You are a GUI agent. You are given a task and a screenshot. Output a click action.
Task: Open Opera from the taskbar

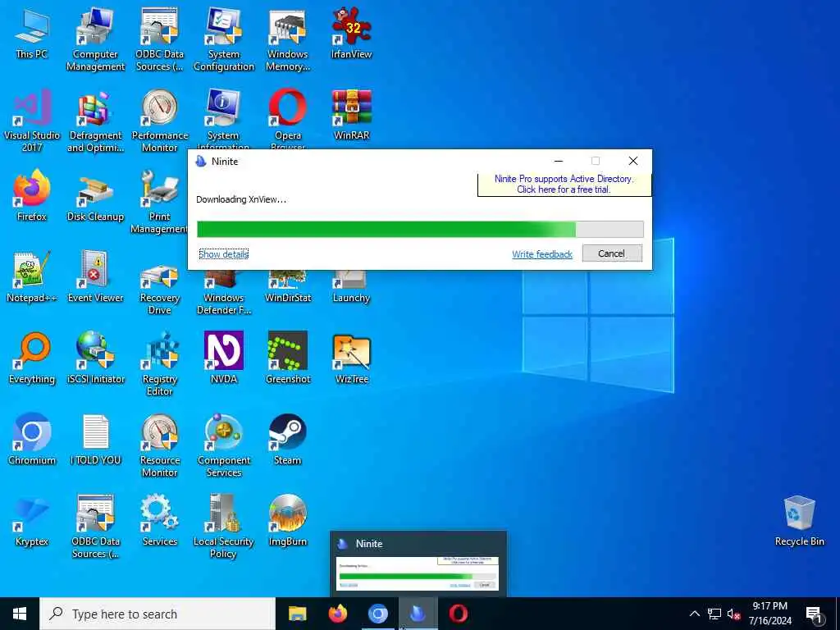[458, 614]
